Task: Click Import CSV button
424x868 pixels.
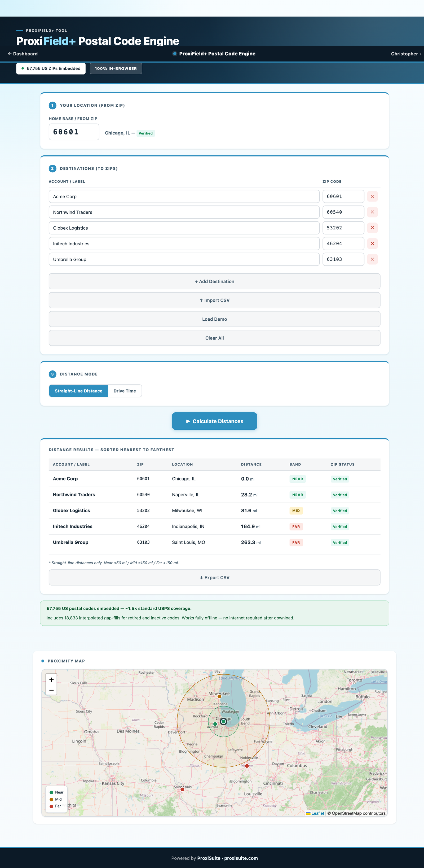Action: pyautogui.click(x=215, y=300)
